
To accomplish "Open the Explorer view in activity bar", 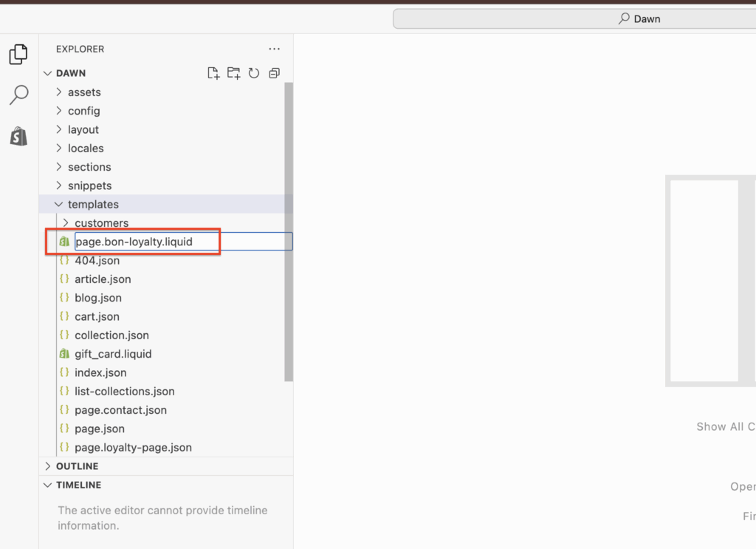I will coord(18,54).
